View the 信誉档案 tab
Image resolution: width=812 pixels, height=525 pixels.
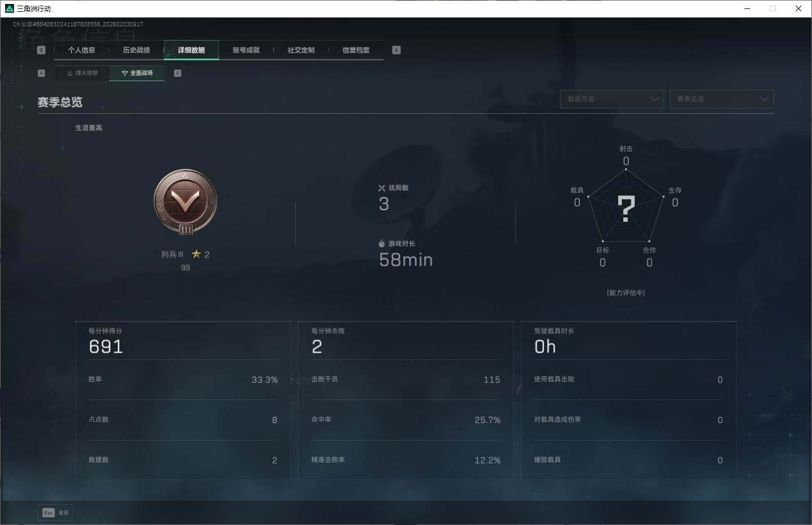point(356,50)
